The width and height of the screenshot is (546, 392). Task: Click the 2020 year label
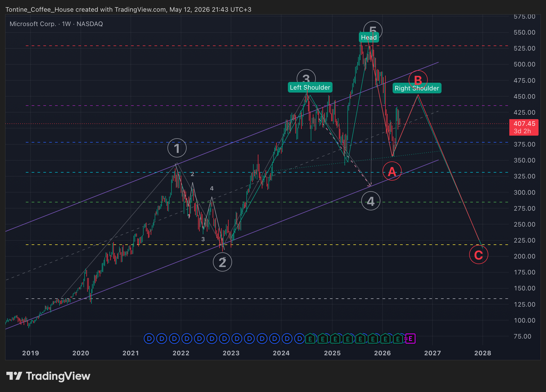coord(81,353)
